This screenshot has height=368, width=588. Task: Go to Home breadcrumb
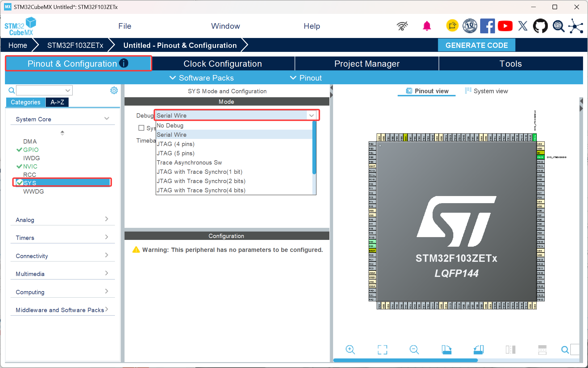pos(18,45)
